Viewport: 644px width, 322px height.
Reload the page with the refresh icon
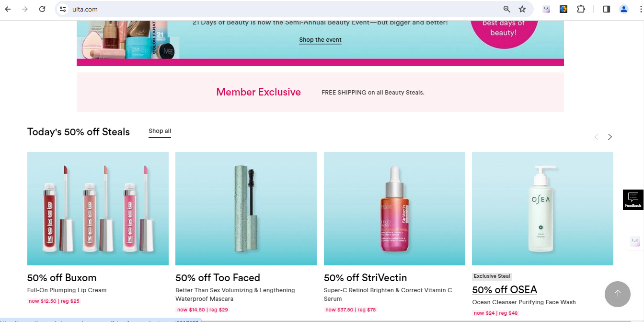42,9
